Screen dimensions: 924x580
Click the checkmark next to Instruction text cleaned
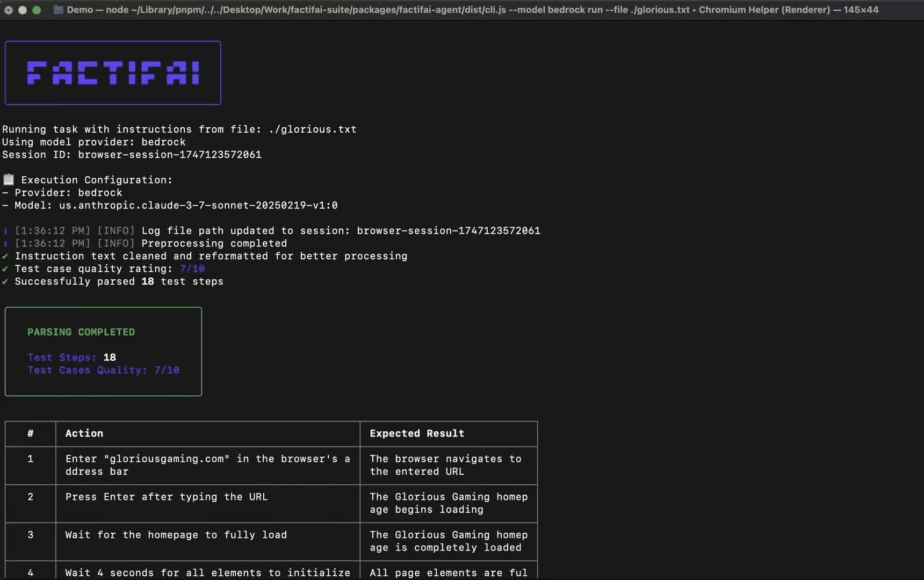pos(5,256)
